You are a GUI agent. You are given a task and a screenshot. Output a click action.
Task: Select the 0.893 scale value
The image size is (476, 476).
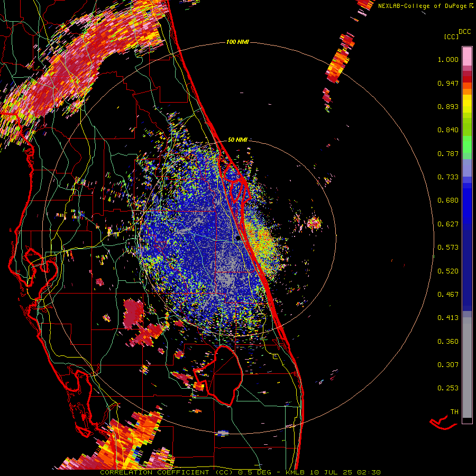coord(448,106)
